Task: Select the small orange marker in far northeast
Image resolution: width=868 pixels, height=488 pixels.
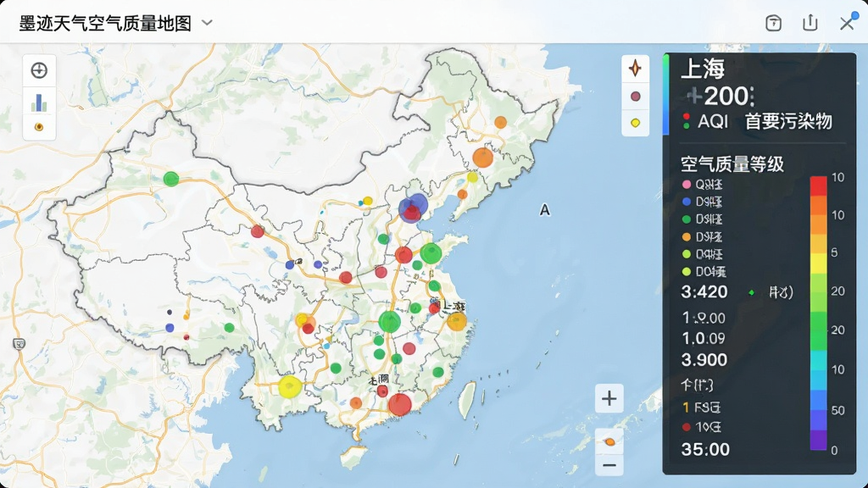Action: coord(500,122)
